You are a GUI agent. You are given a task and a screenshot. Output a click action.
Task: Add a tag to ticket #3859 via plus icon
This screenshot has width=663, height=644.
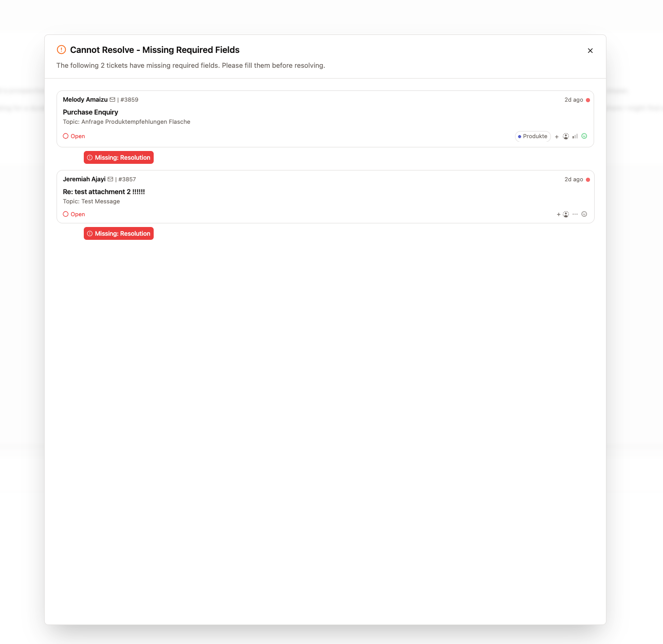coord(557,136)
